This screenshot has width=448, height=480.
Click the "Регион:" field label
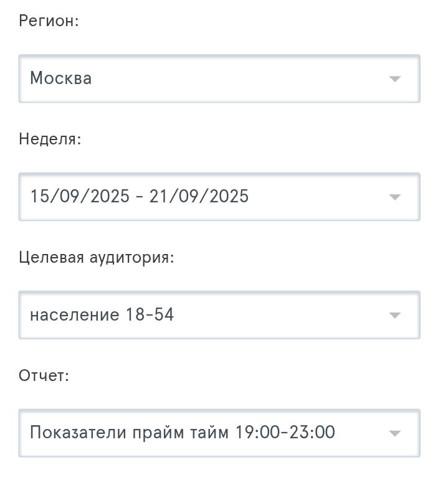point(49,21)
